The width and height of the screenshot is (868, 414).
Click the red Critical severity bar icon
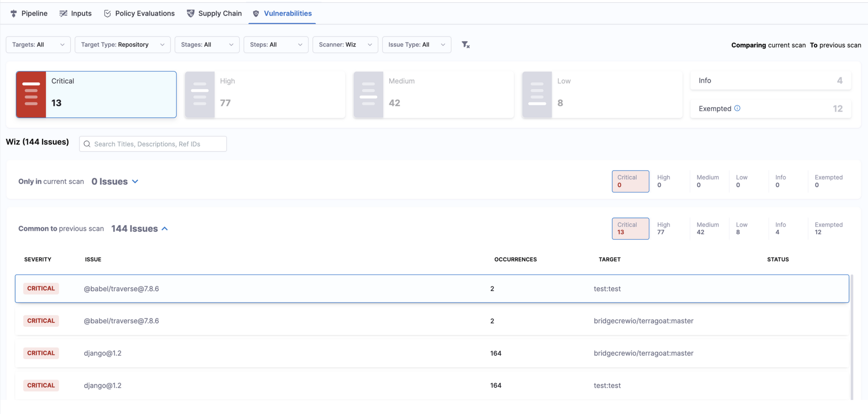[31, 94]
